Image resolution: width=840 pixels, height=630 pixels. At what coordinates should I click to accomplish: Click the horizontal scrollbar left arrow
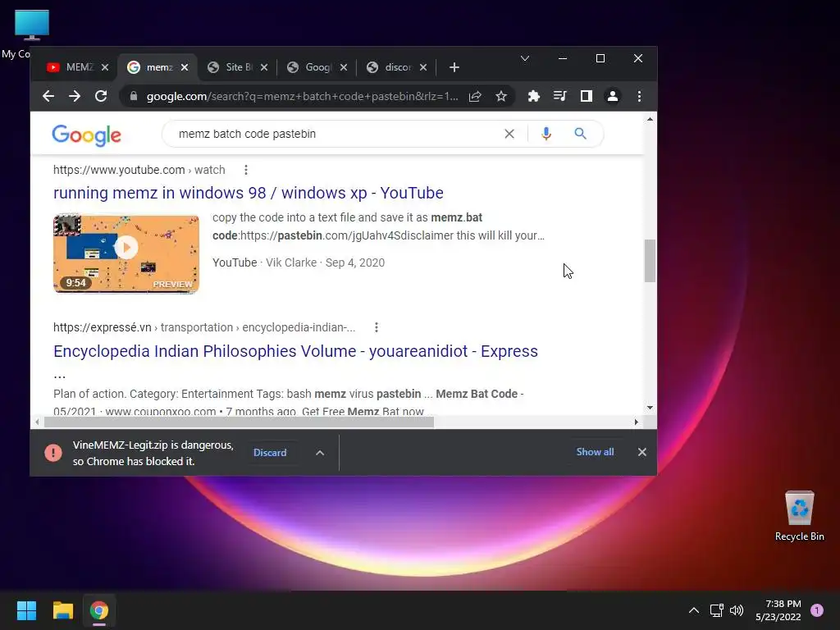[x=37, y=422]
